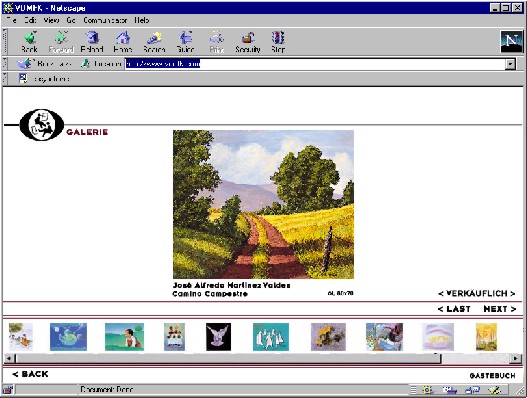Click the Camino Campestre title caption

click(x=210, y=294)
